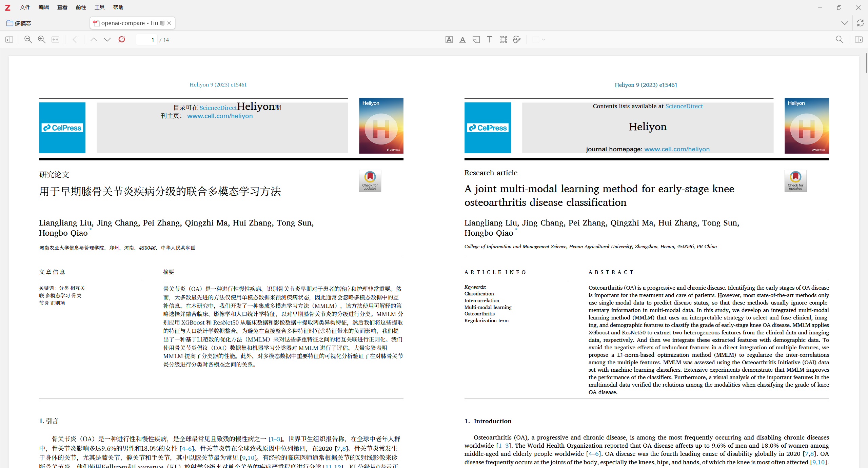
Task: Fit page to width
Action: coord(55,40)
